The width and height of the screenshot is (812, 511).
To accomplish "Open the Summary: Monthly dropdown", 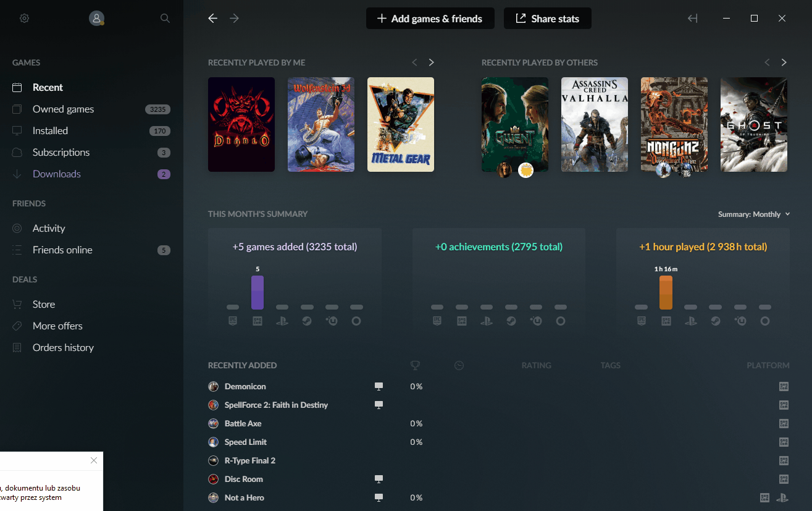I will coord(754,214).
